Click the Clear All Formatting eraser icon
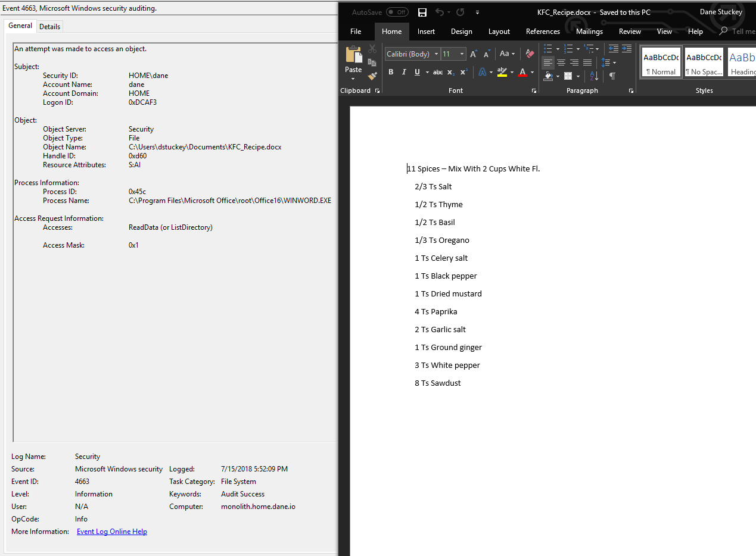The image size is (756, 556). point(530,54)
